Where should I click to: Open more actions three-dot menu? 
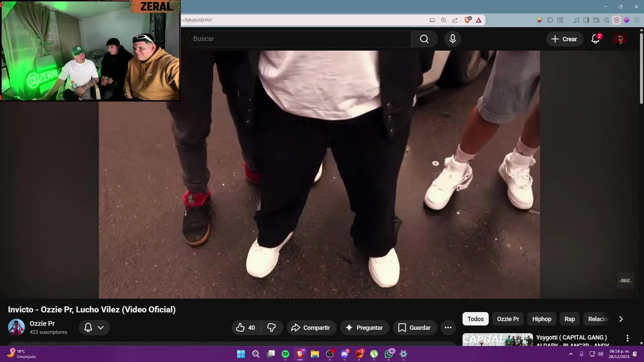(x=448, y=328)
